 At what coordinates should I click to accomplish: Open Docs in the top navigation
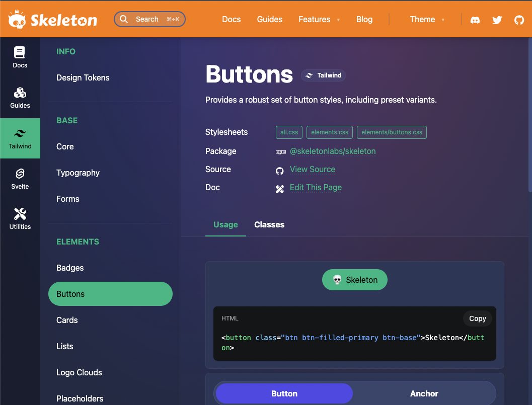[232, 19]
